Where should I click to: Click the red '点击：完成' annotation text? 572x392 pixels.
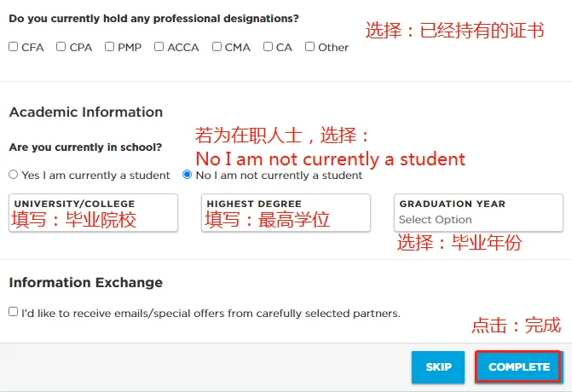[x=517, y=326]
